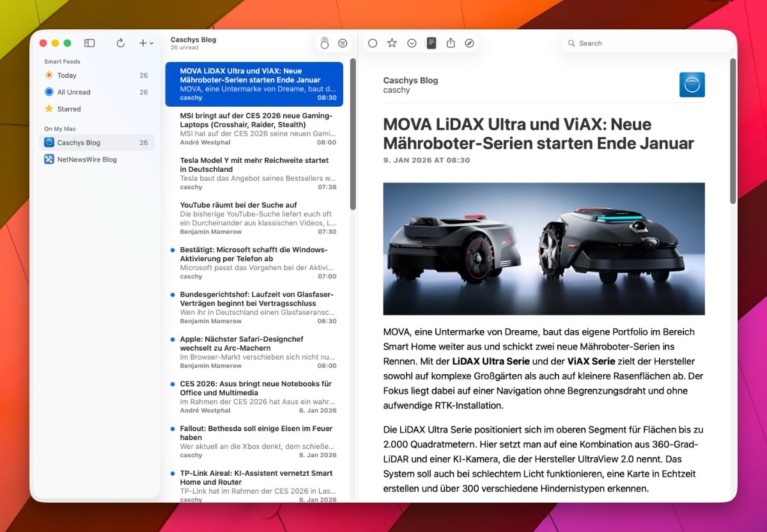Click the caschy author label in article header

(396, 90)
